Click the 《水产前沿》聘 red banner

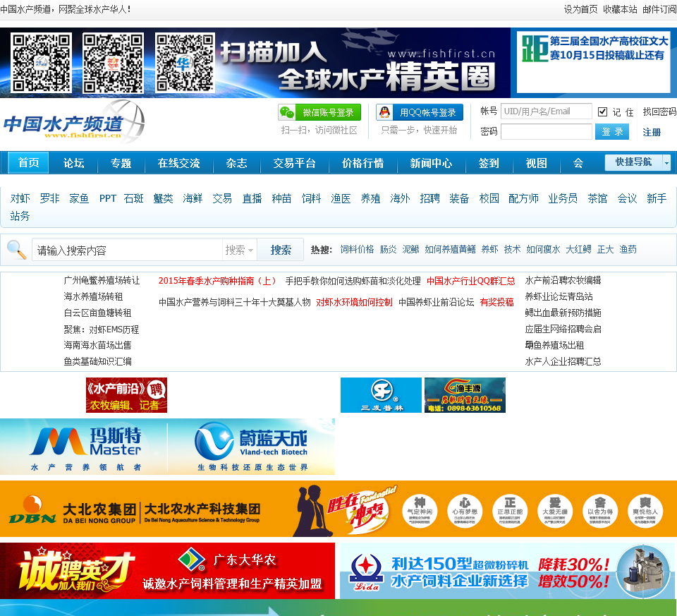[x=126, y=395]
